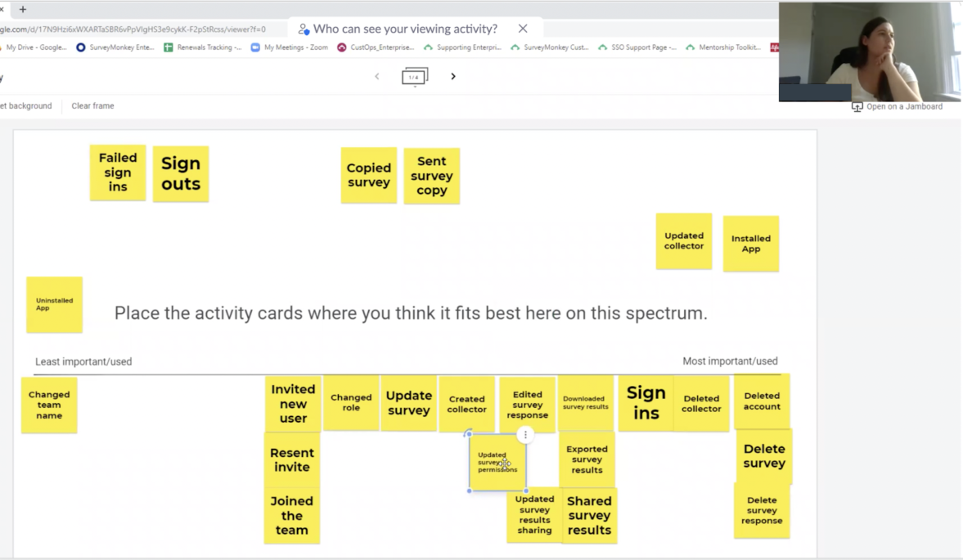Image resolution: width=963 pixels, height=560 pixels.
Task: Expand the frame bar showing 1/4
Action: click(415, 77)
